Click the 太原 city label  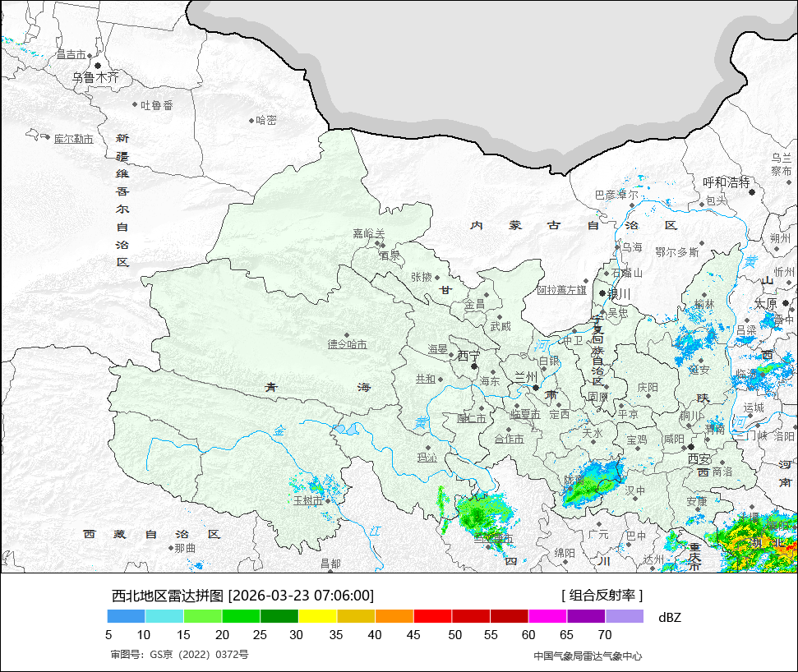point(765,304)
